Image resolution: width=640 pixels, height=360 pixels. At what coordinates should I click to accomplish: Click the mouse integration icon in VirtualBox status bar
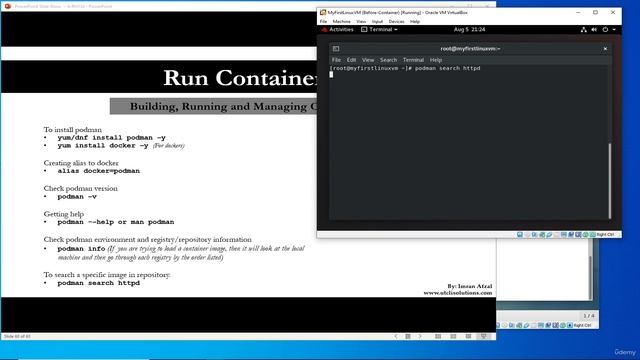[585, 235]
